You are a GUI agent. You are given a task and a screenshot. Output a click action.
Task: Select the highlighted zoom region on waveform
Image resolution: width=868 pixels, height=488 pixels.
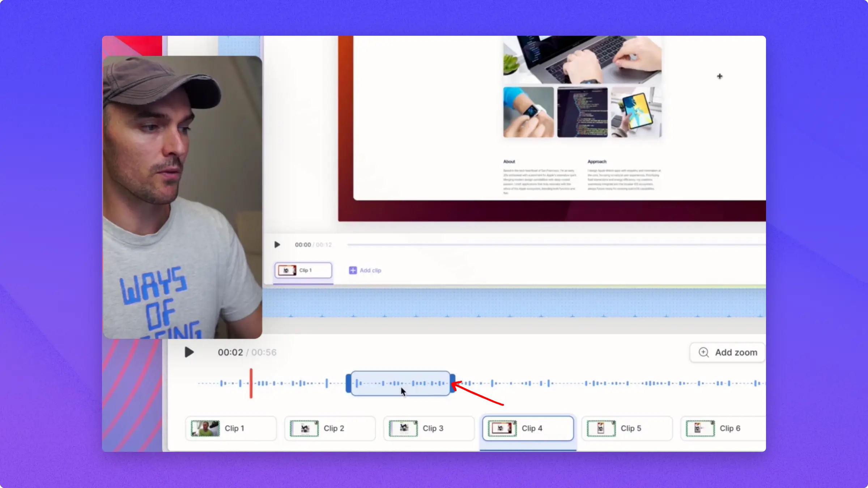click(x=400, y=383)
